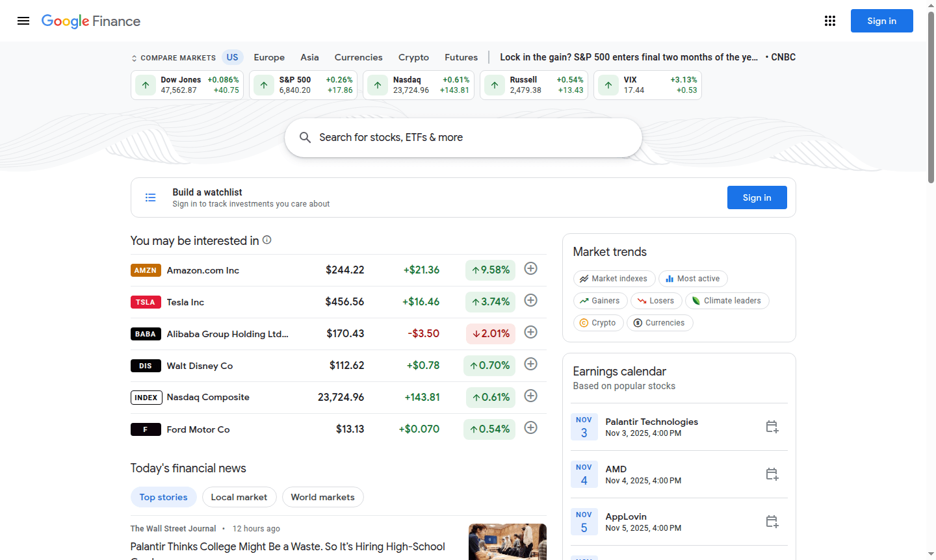
Task: Click the search magnifier icon
Action: 305,137
